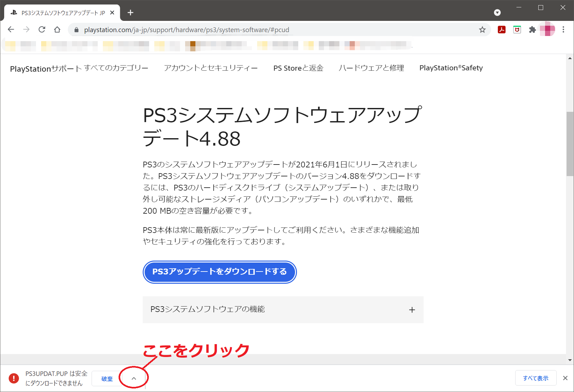
Task: Click 破棄 to discard the download
Action: pyautogui.click(x=107, y=379)
